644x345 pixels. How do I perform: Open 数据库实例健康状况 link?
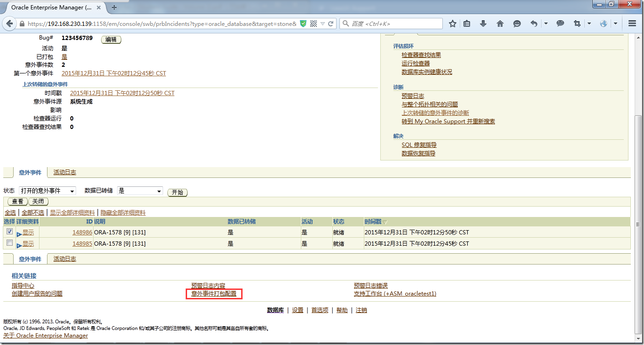coord(427,72)
